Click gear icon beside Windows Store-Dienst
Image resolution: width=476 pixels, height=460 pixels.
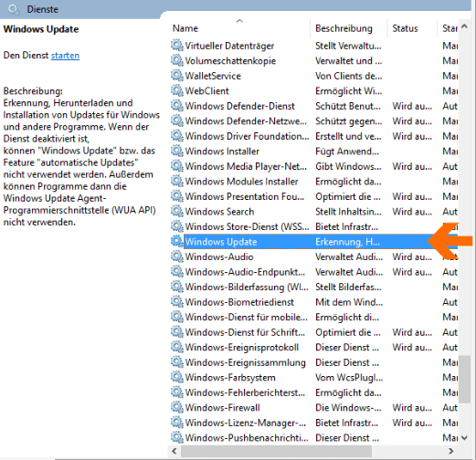tap(176, 226)
